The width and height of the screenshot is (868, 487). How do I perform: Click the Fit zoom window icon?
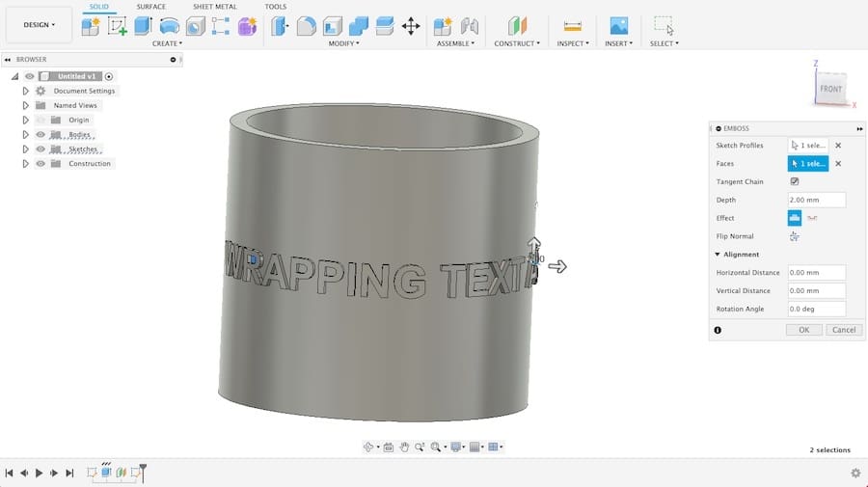(436, 446)
